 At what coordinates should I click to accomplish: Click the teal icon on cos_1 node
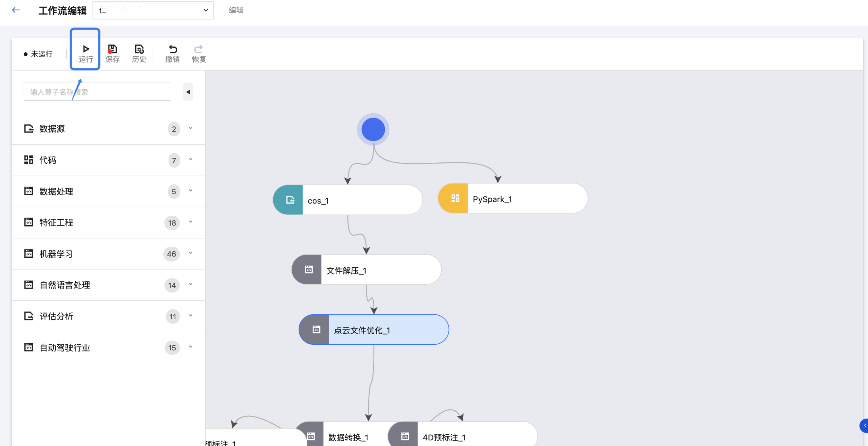[289, 200]
